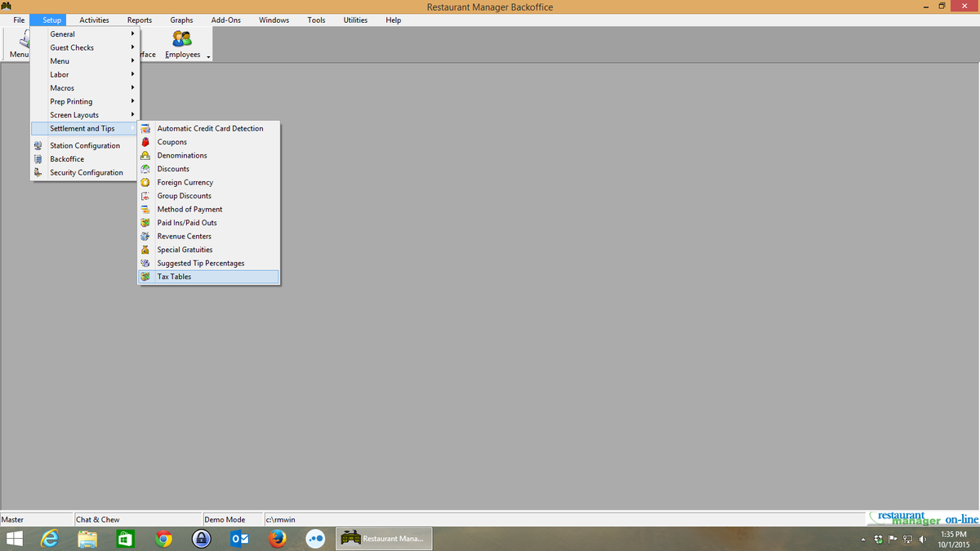Select Suggested Tip Percentages entry

[208, 263]
